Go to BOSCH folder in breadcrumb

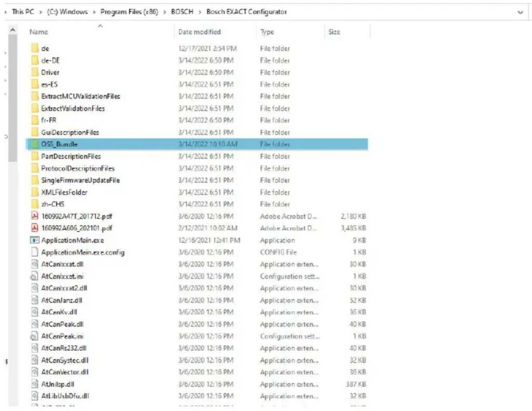182,12
